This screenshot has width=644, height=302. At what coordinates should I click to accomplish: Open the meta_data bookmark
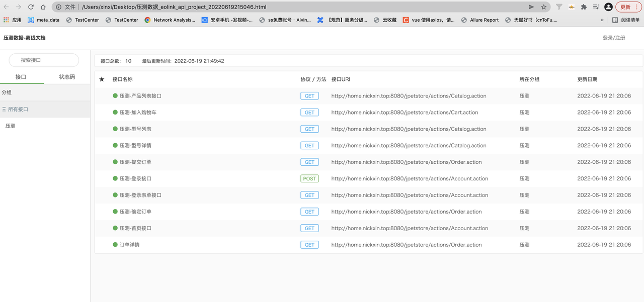pyautogui.click(x=44, y=20)
